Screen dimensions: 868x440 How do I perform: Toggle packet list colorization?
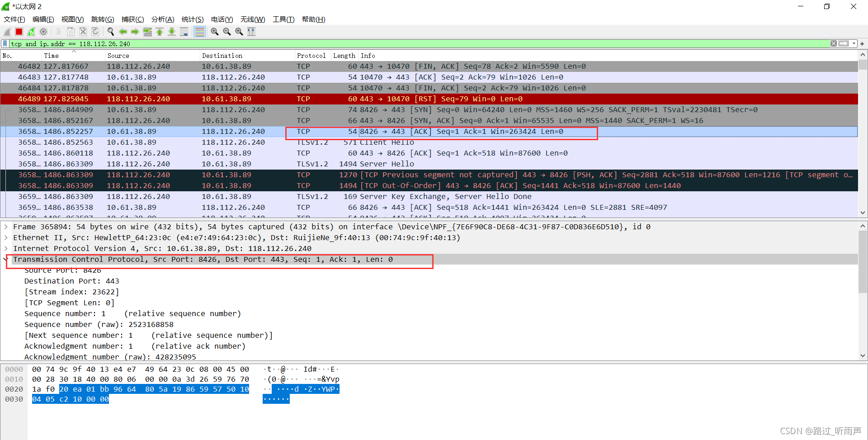click(x=199, y=32)
